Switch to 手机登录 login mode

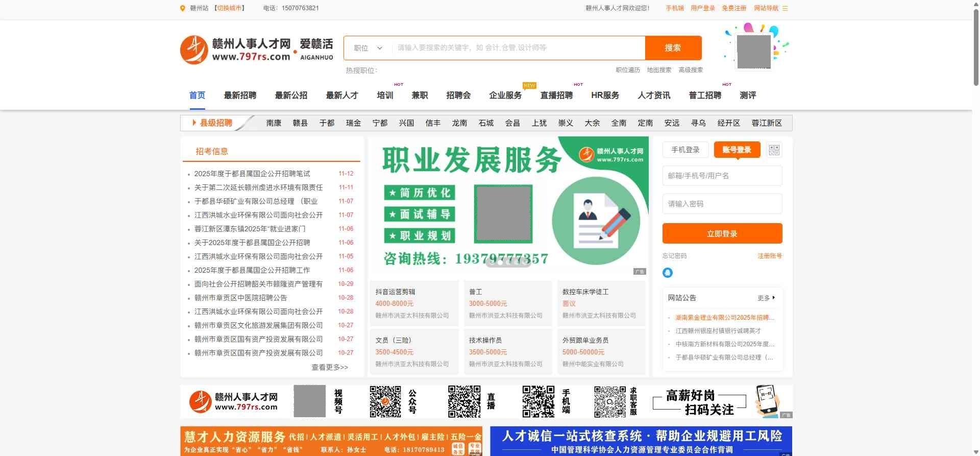pyautogui.click(x=685, y=150)
